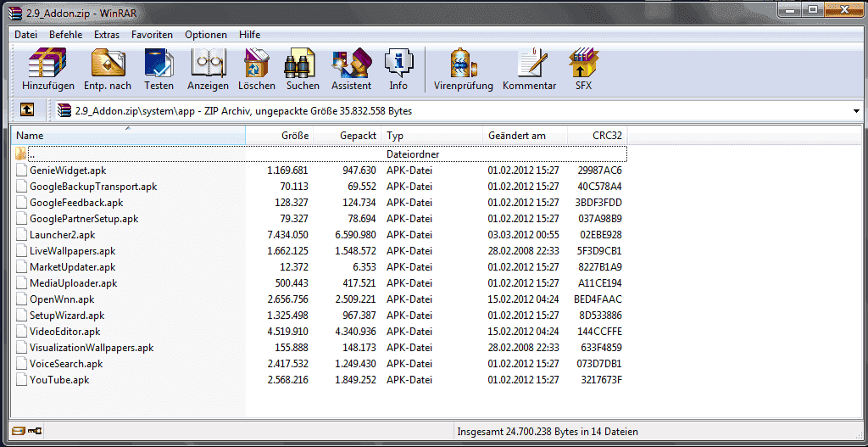This screenshot has height=447, width=868.
Task: Open the Favoriten menu
Action: (x=153, y=34)
